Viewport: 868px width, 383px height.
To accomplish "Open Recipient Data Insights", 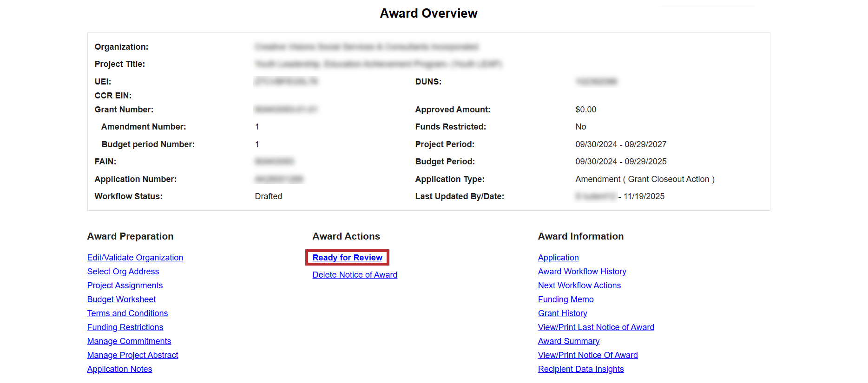I will click(580, 369).
